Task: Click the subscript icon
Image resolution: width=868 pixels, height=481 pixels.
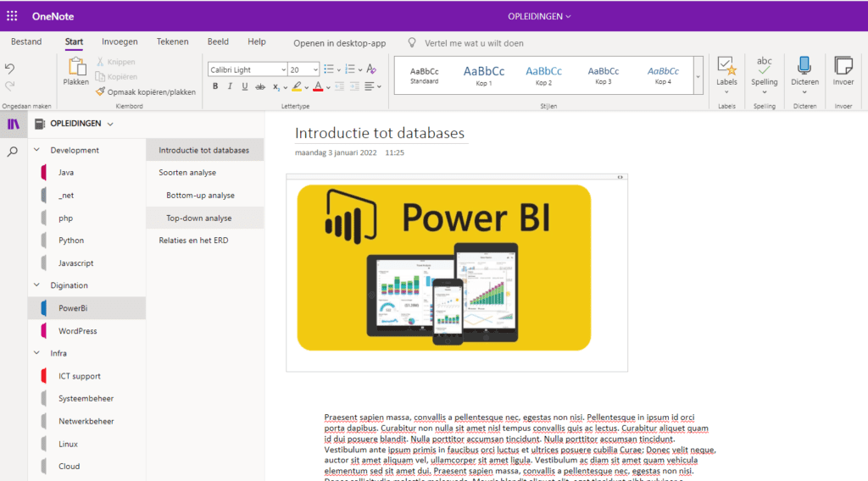Action: [276, 86]
